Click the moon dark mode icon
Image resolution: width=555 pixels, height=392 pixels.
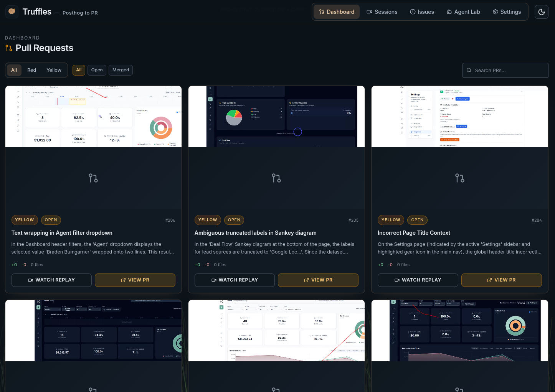542,12
